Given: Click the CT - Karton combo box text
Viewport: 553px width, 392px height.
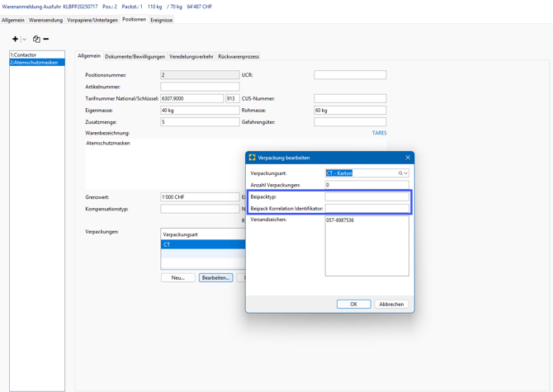Looking at the screenshot, I should pyautogui.click(x=339, y=173).
